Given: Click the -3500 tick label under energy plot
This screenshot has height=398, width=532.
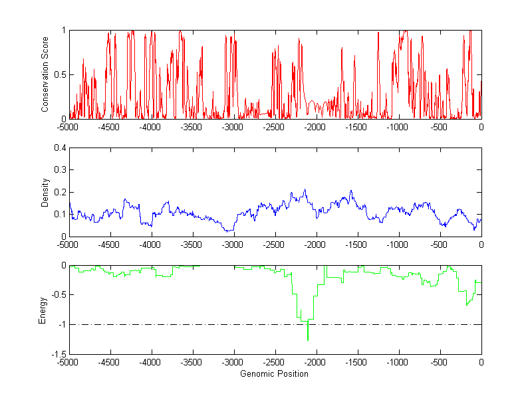Looking at the screenshot, I should pos(192,362).
